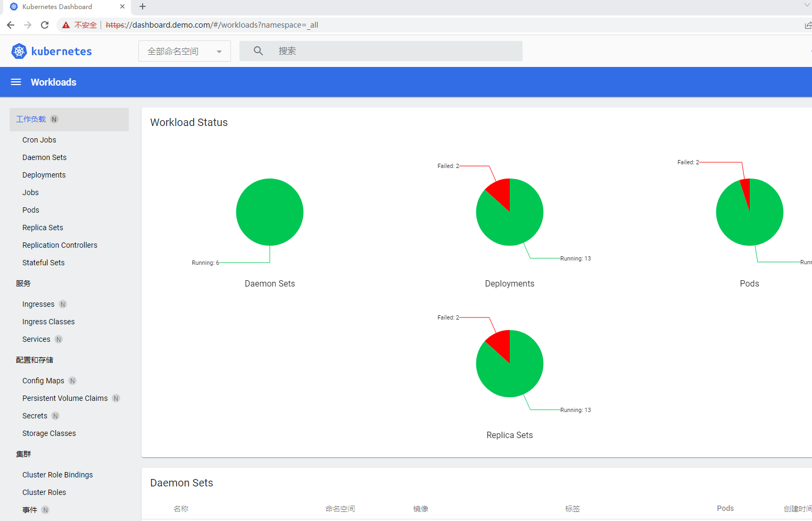The height and width of the screenshot is (521, 812).
Task: Open Ingress Classes in sidebar
Action: [48, 322]
